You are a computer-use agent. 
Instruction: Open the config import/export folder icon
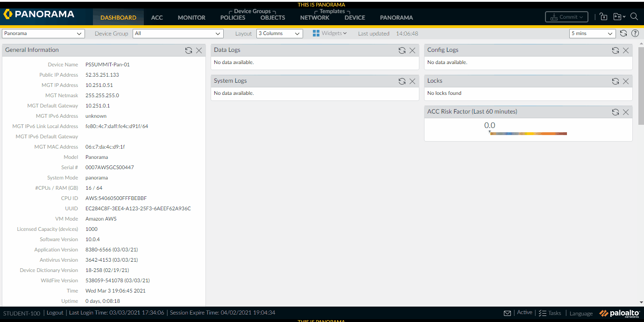point(617,17)
